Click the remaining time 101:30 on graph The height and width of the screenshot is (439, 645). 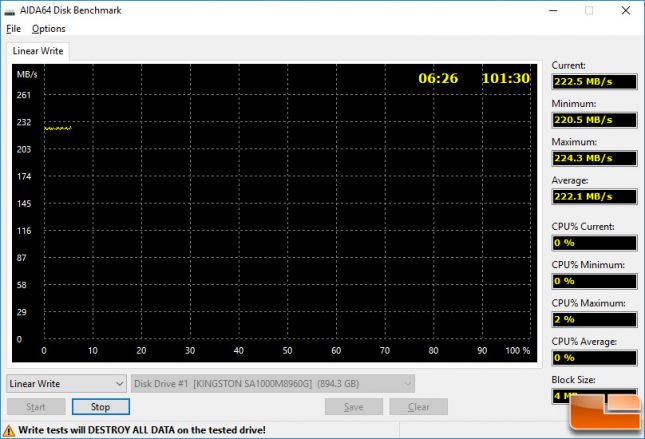pyautogui.click(x=506, y=78)
